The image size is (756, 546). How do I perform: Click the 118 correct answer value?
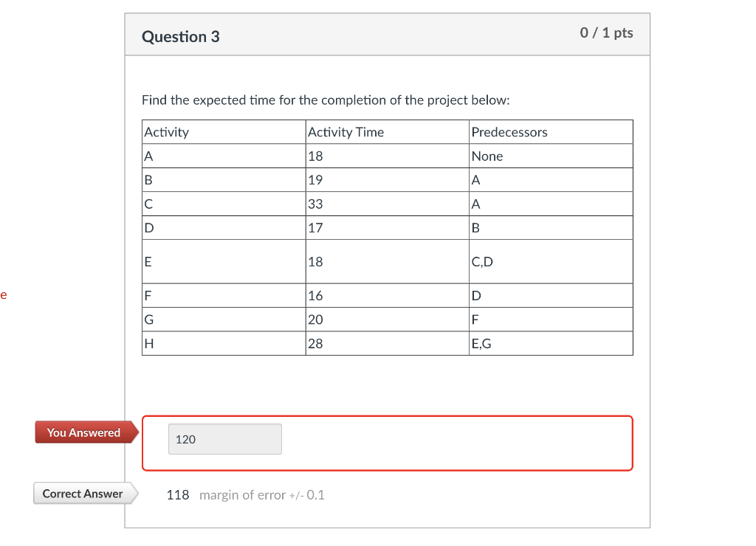click(178, 494)
